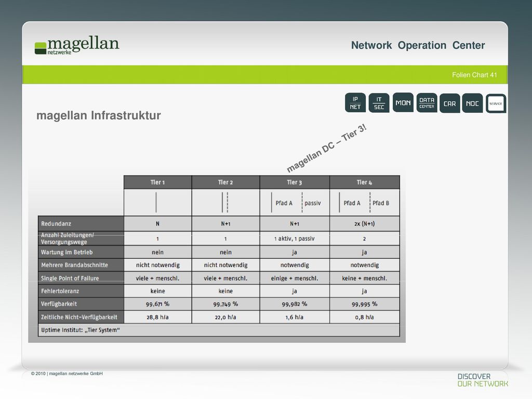The image size is (532, 399).
Task: Select the 'keine + menschl.' cell
Action: [x=364, y=278]
